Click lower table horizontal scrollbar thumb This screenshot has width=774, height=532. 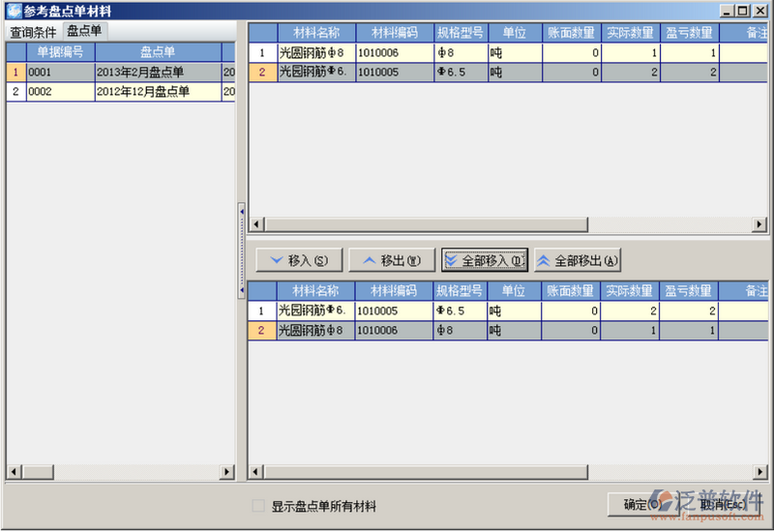tap(426, 472)
